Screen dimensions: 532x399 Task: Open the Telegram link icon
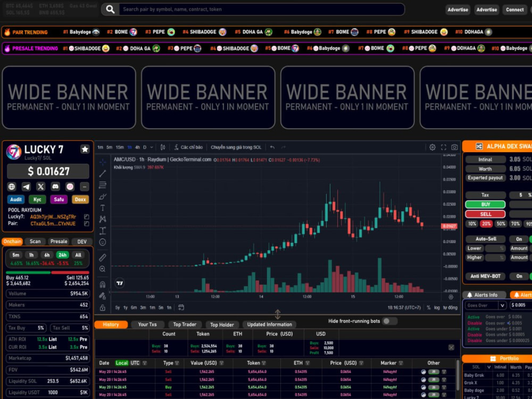(26, 186)
